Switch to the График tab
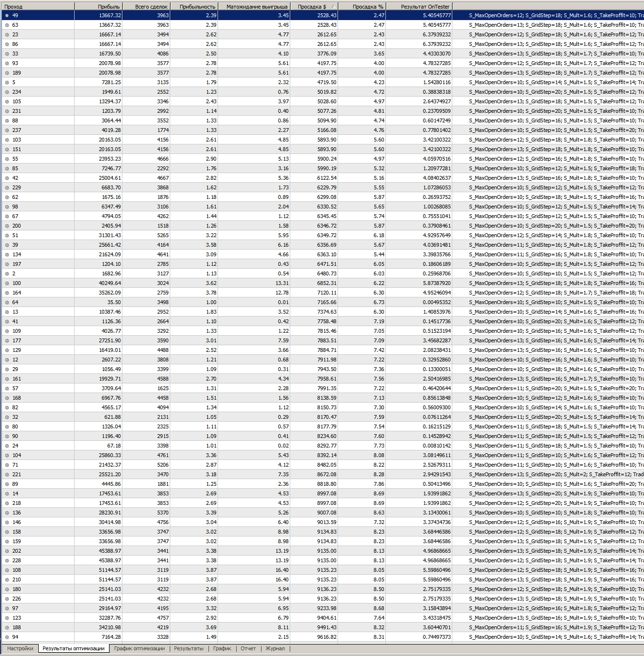 (222, 648)
